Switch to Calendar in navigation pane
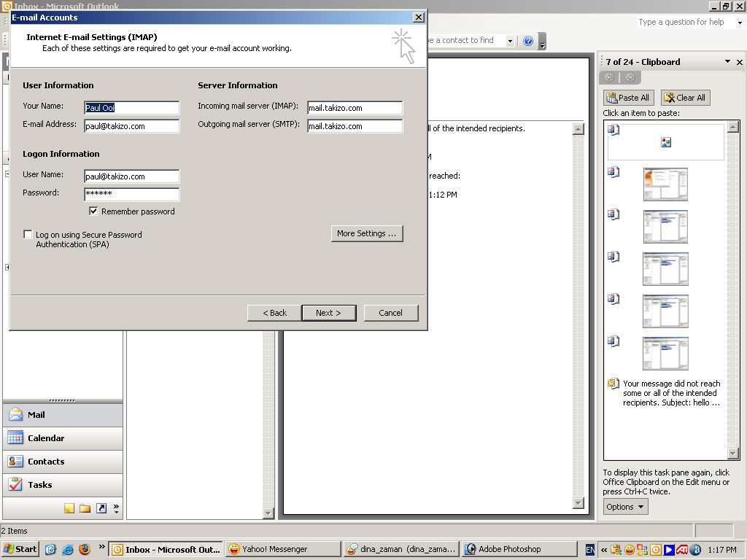 point(63,438)
